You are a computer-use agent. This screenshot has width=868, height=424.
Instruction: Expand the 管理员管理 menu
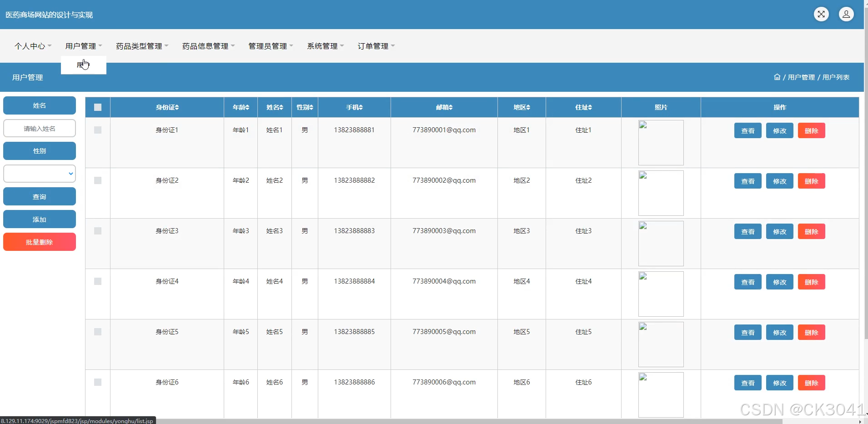tap(271, 46)
